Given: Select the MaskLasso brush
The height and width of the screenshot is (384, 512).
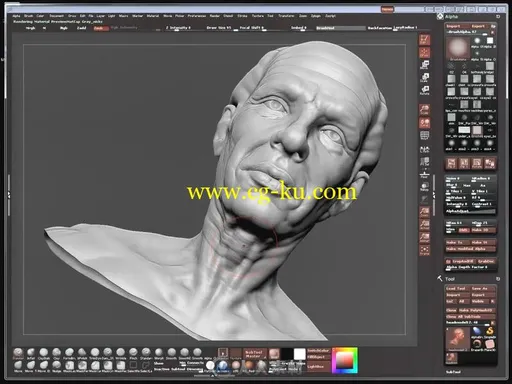Looking at the screenshot, I should pyautogui.click(x=69, y=366).
